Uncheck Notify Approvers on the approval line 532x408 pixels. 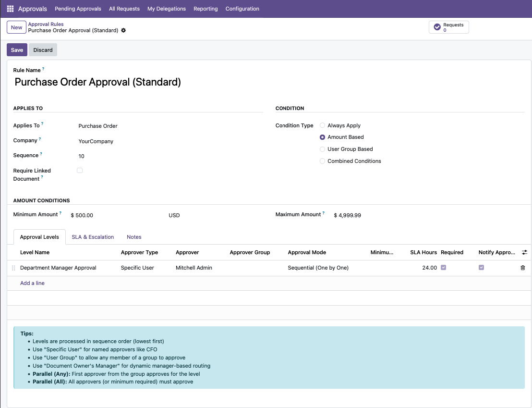pyautogui.click(x=481, y=267)
